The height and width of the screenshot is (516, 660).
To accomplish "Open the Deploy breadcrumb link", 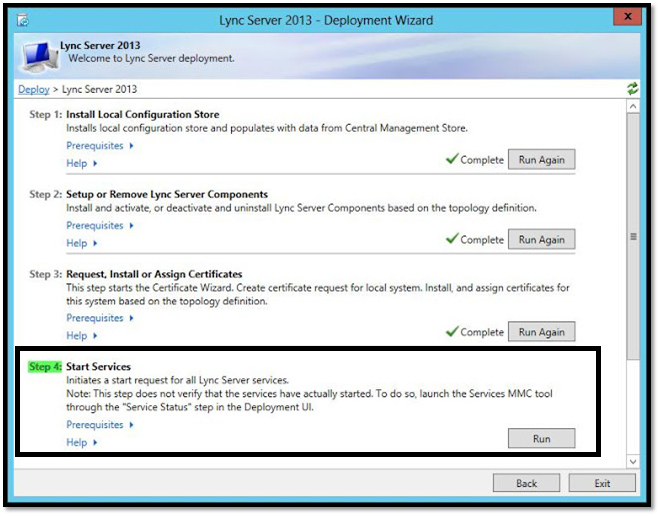I will click(34, 89).
